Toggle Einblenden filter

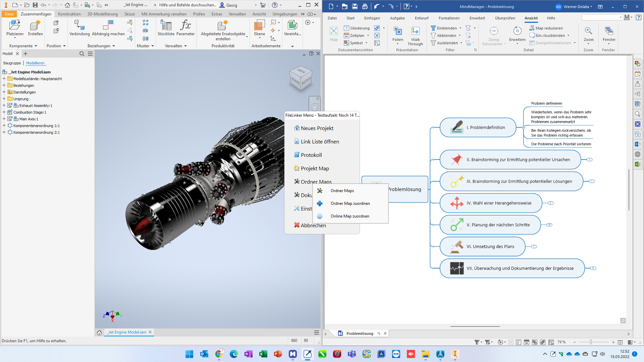click(x=444, y=28)
